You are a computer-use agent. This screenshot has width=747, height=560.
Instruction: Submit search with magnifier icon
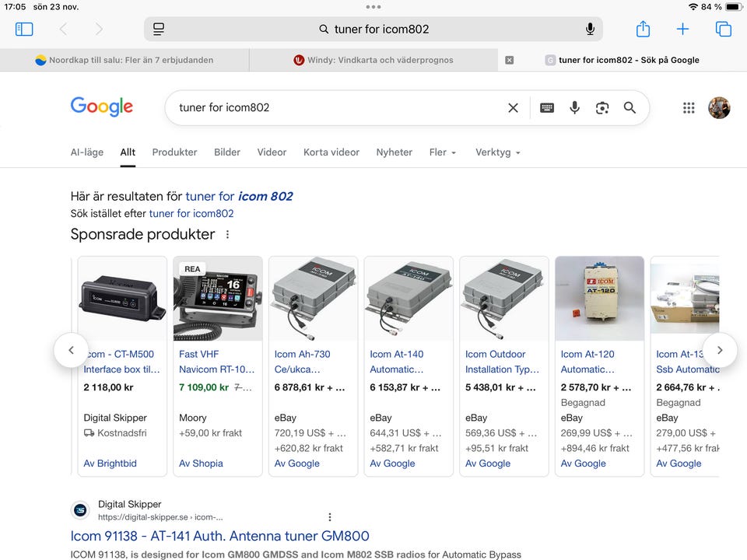click(x=630, y=107)
